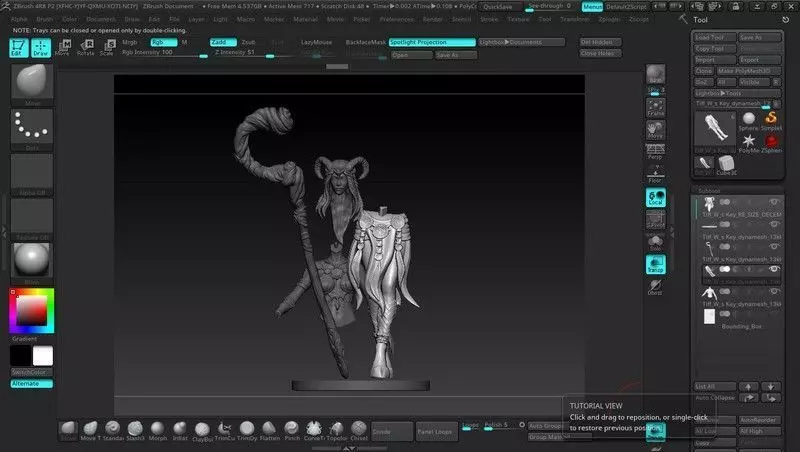
Task: Open the Preferences menu
Action: [396, 19]
